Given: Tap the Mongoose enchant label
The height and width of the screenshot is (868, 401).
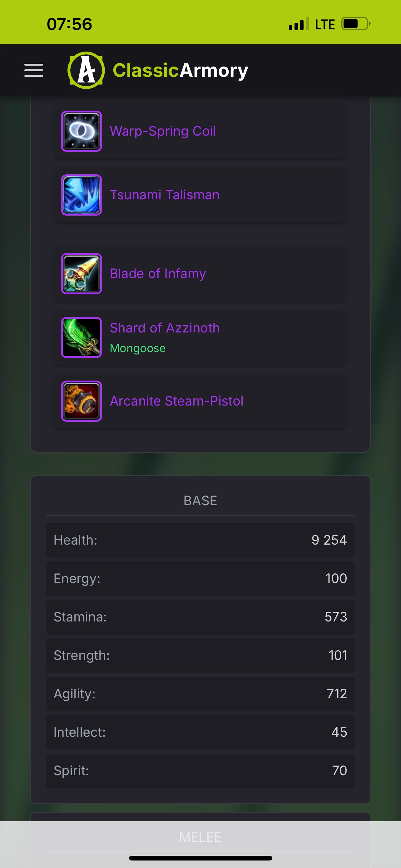Looking at the screenshot, I should (x=138, y=348).
